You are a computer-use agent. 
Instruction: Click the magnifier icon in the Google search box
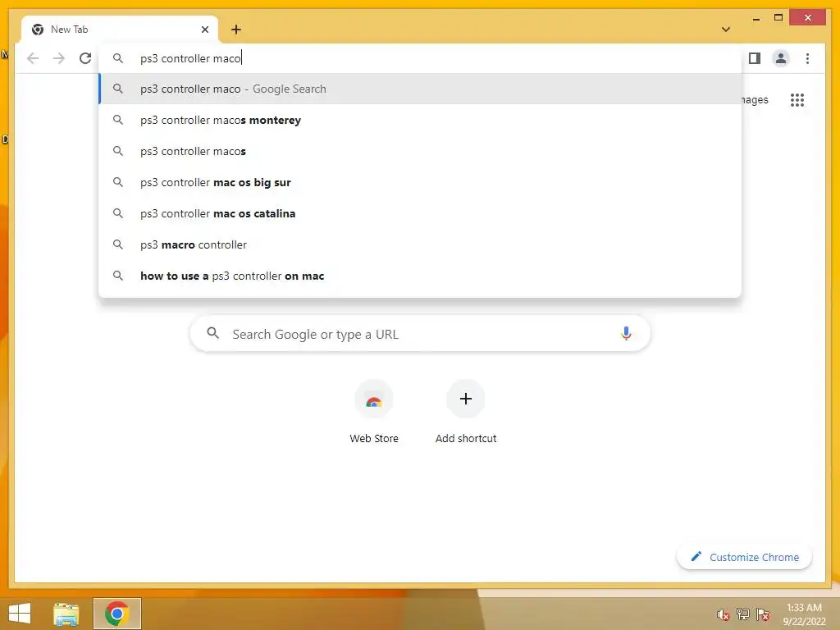coord(212,333)
